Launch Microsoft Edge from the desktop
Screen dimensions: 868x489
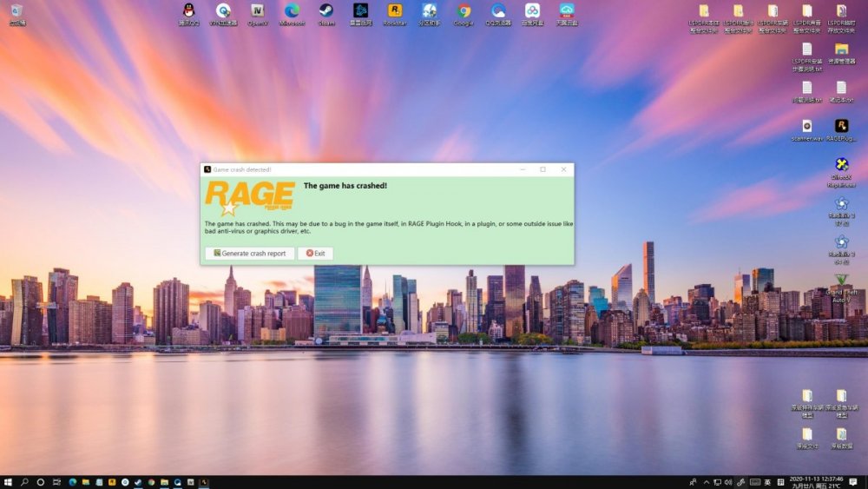(292, 15)
